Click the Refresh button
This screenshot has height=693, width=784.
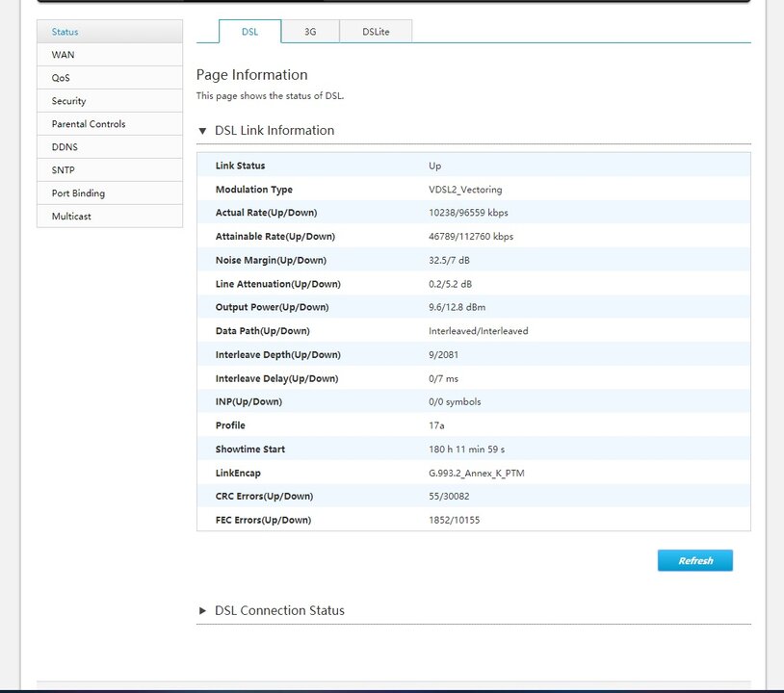pos(694,561)
